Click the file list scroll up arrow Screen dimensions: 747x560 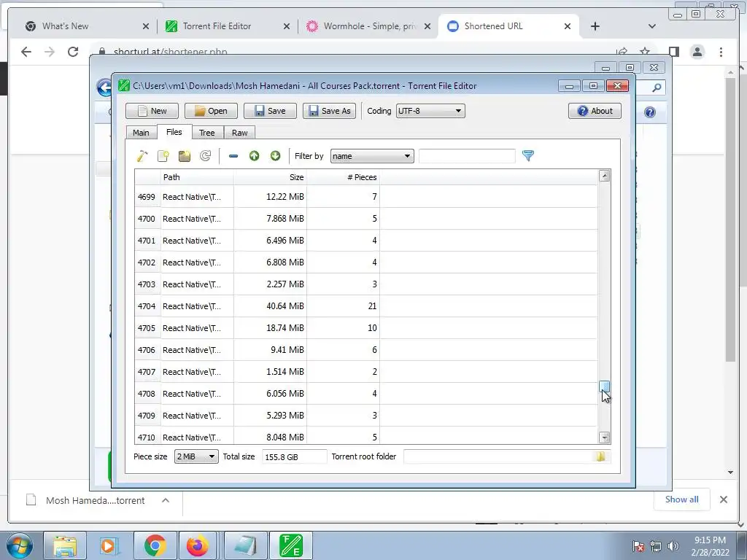(x=605, y=176)
